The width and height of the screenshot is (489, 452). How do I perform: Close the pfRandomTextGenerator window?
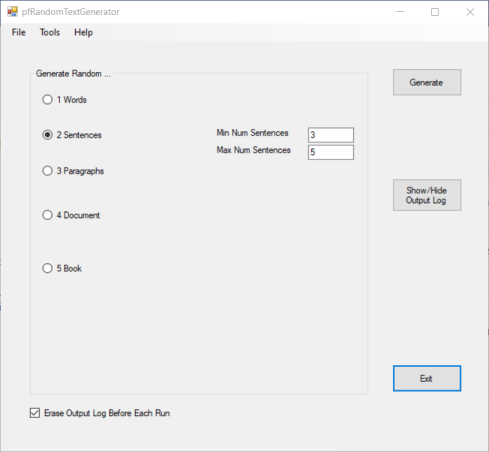point(470,12)
